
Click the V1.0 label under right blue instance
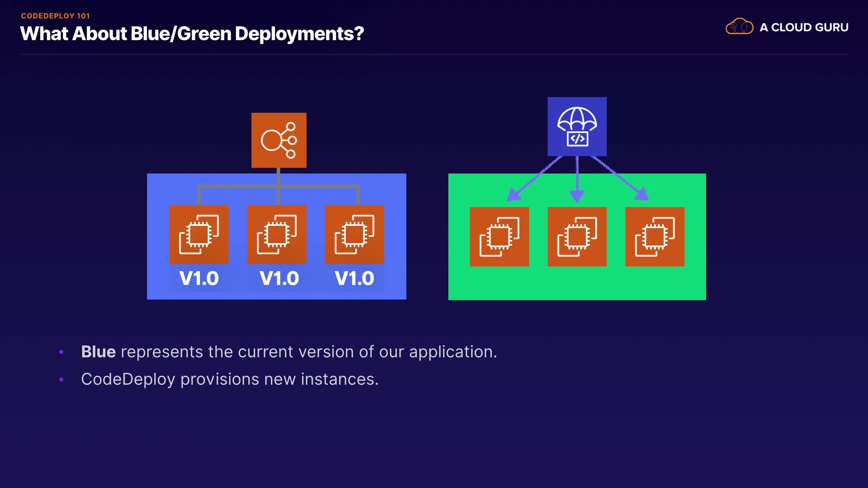(x=354, y=278)
